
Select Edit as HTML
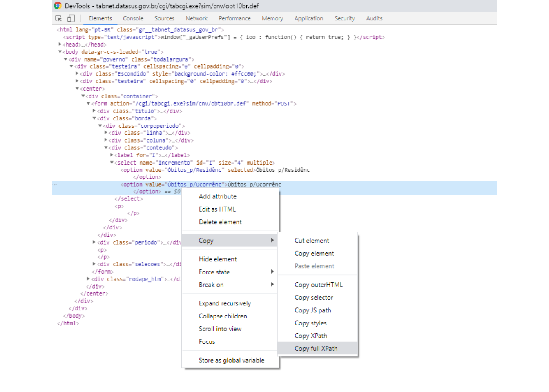(217, 209)
